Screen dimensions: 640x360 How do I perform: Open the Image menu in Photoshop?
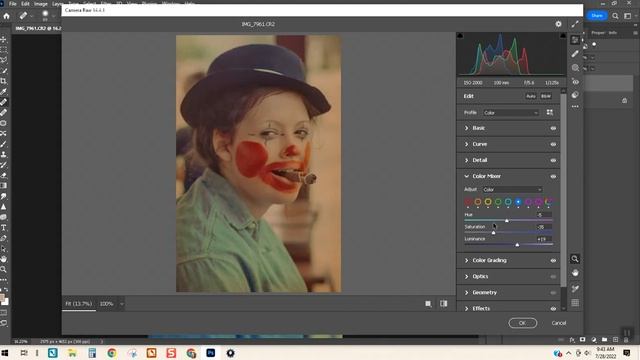[x=40, y=3]
